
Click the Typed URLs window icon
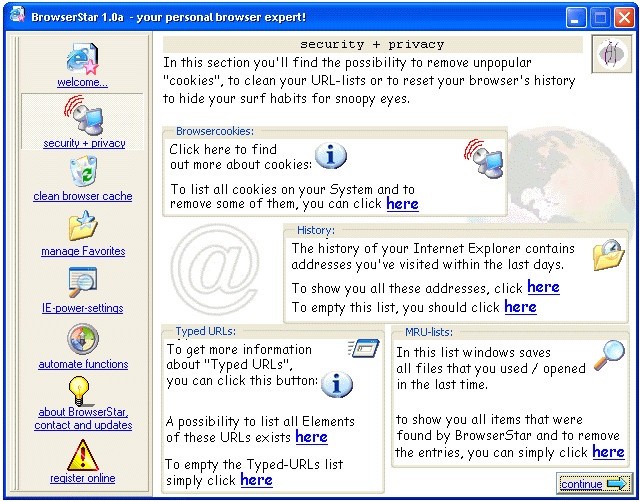tap(363, 349)
